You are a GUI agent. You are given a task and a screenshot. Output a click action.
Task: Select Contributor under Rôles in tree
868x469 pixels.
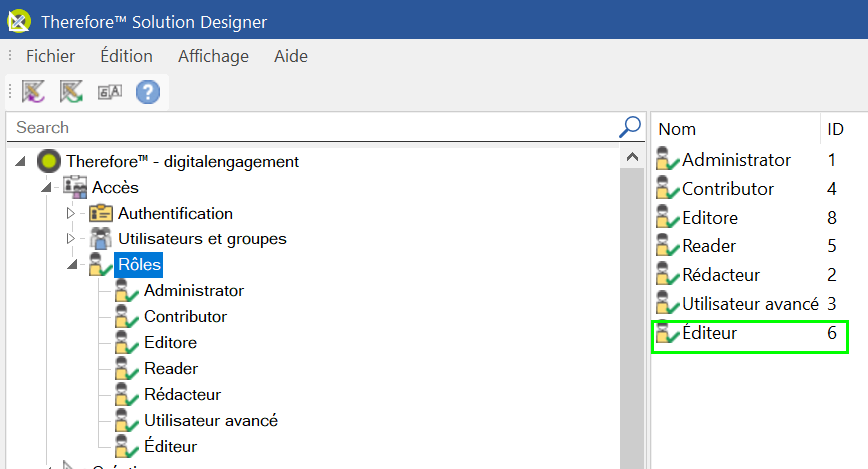186,317
